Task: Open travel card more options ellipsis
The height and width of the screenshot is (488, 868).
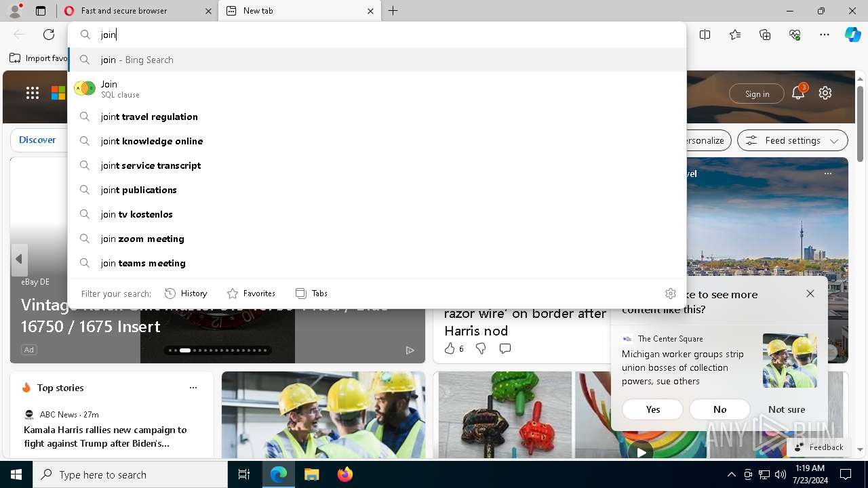Action: 828,174
